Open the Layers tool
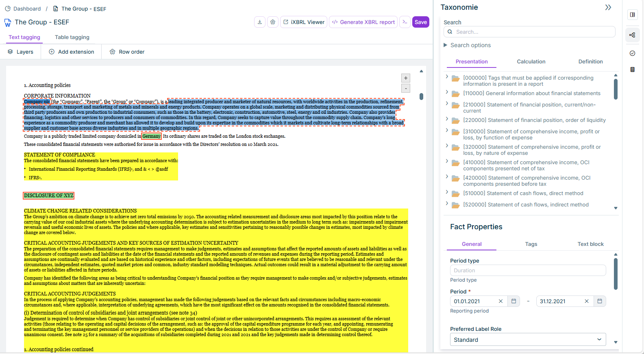The width and height of the screenshot is (644, 354). click(x=20, y=52)
